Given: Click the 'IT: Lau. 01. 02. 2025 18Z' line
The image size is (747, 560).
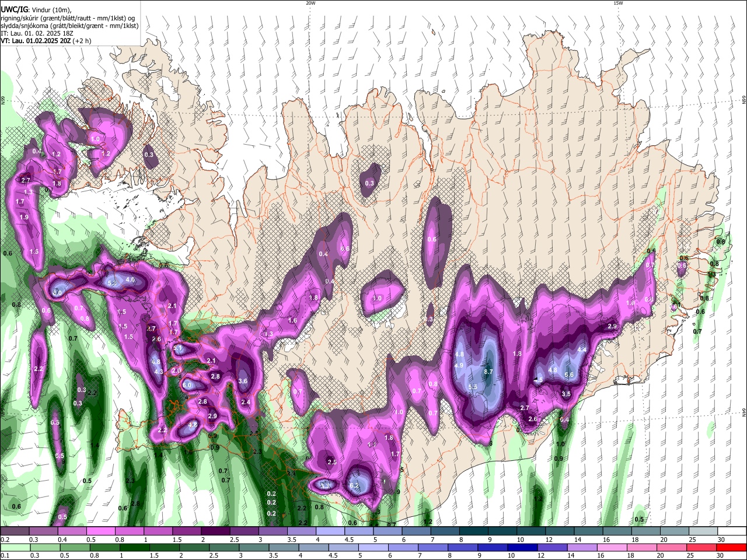Looking at the screenshot, I should click(x=37, y=34).
